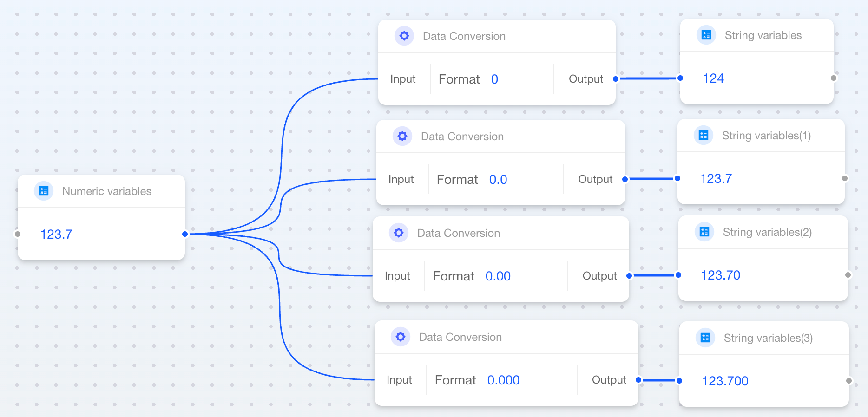Click the Numeric variables node icon
Screen dimensions: 868x417
coord(44,191)
